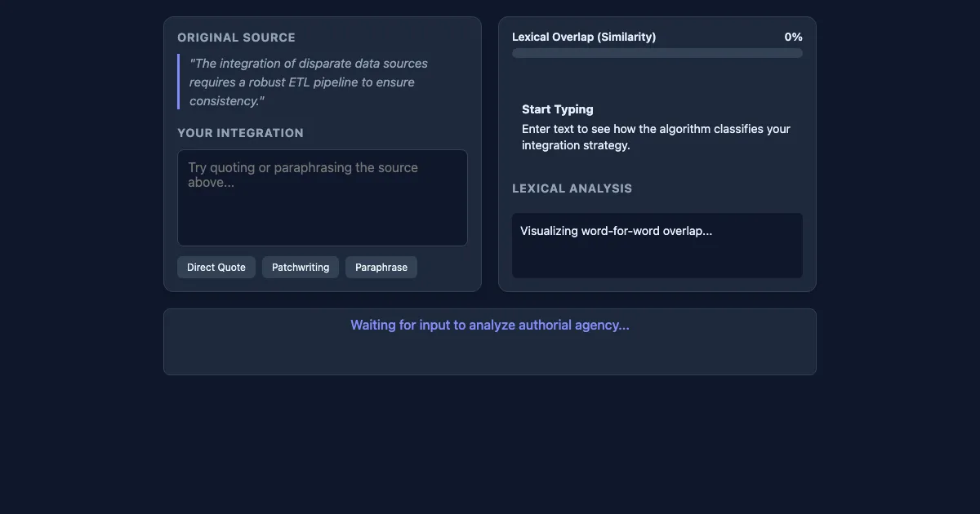Image resolution: width=980 pixels, height=514 pixels.
Task: Click the 'Start Typing' heading
Action: [558, 109]
